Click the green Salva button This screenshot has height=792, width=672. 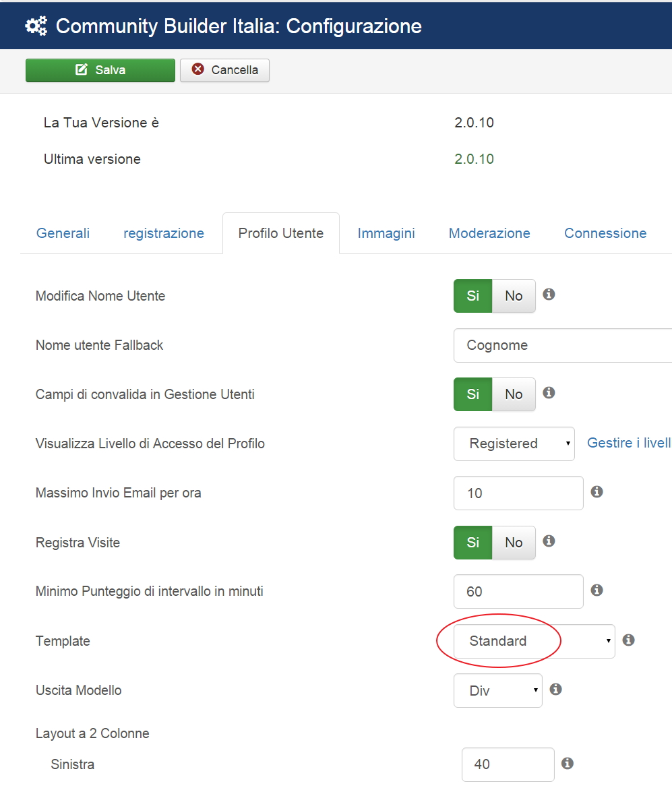[100, 69]
